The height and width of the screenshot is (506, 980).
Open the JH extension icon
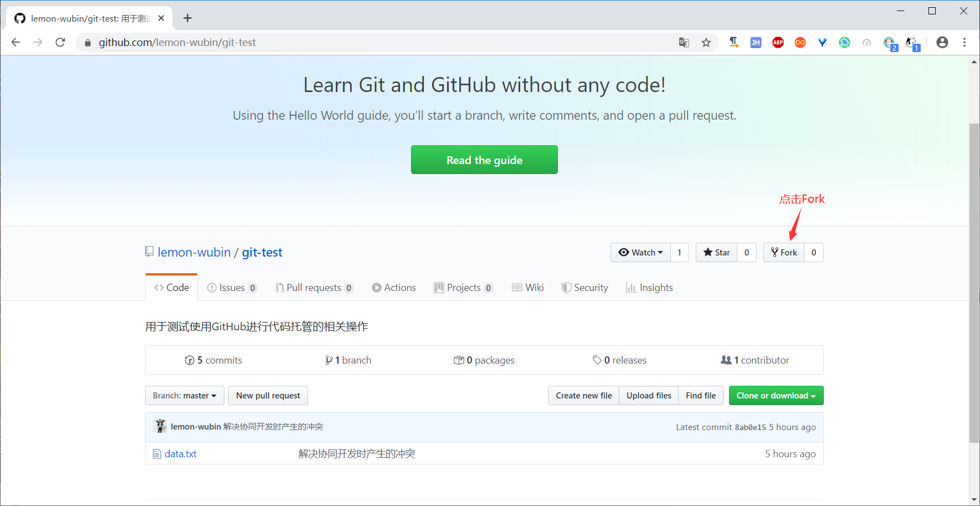(x=756, y=43)
